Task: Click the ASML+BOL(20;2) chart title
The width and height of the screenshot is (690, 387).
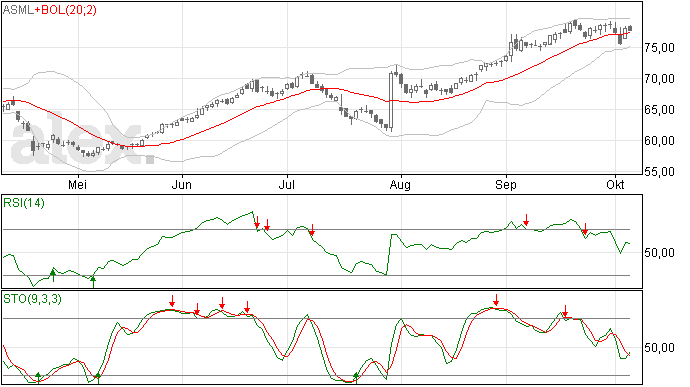Action: (x=50, y=9)
